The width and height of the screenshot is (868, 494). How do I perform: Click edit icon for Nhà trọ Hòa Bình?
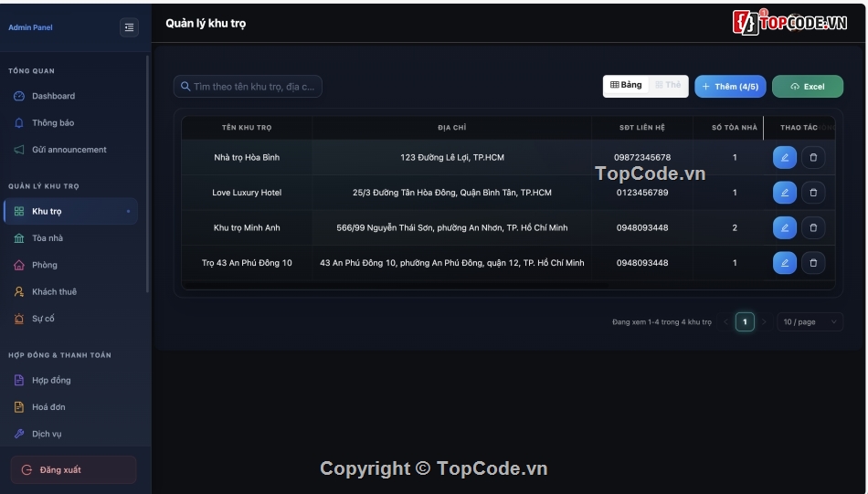click(x=784, y=158)
